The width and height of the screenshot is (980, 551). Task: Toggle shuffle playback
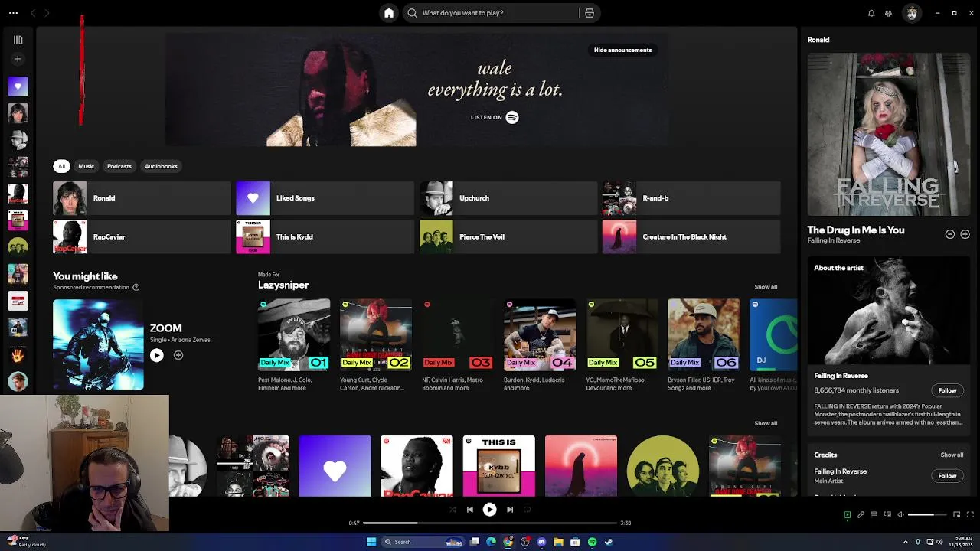pos(452,510)
